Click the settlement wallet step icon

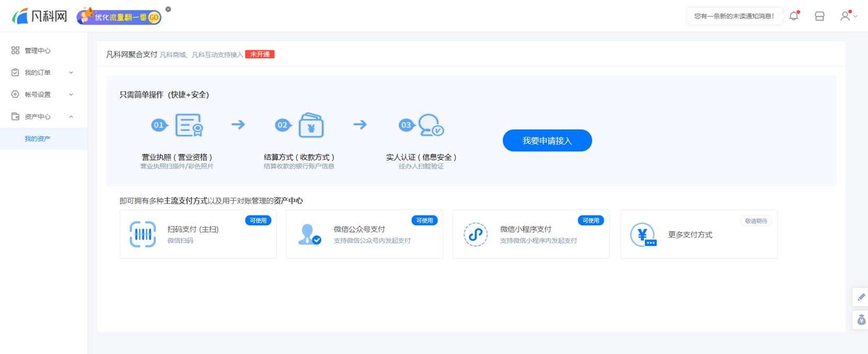coord(311,126)
